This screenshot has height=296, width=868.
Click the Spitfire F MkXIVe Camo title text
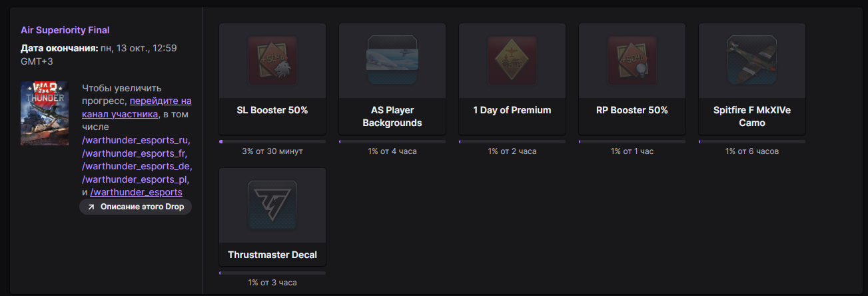[x=751, y=117]
